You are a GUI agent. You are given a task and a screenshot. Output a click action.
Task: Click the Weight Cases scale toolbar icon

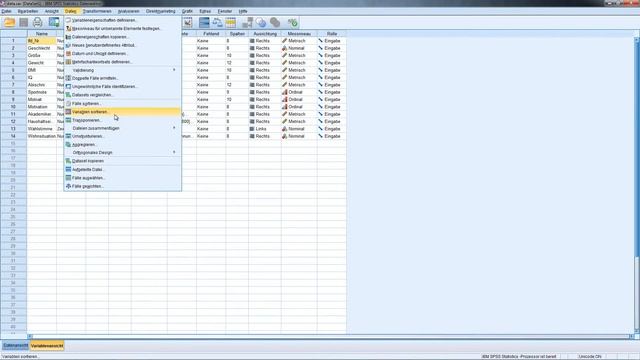click(x=218, y=22)
